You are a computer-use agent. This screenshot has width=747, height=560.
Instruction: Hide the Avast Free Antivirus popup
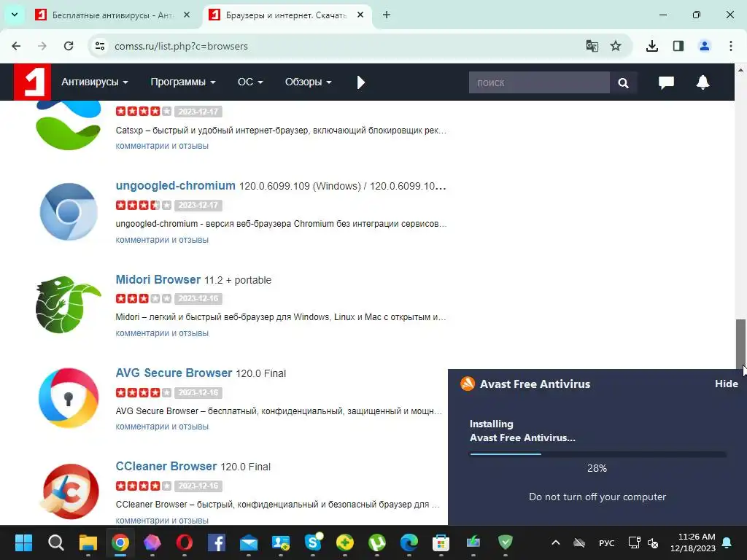click(x=726, y=384)
